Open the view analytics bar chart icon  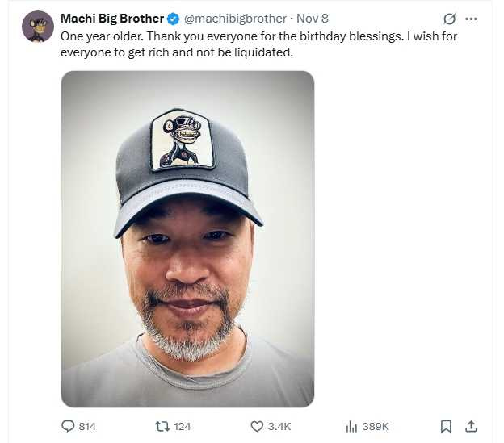point(351,426)
